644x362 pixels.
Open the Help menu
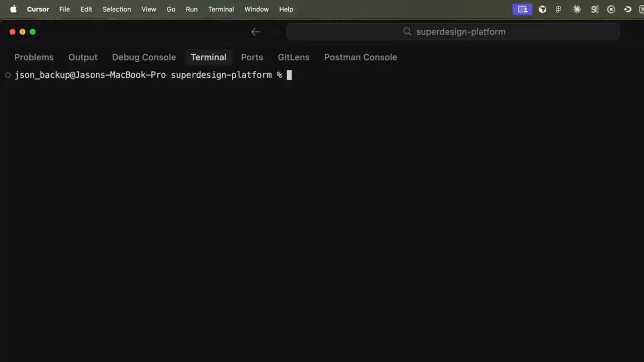tap(286, 9)
